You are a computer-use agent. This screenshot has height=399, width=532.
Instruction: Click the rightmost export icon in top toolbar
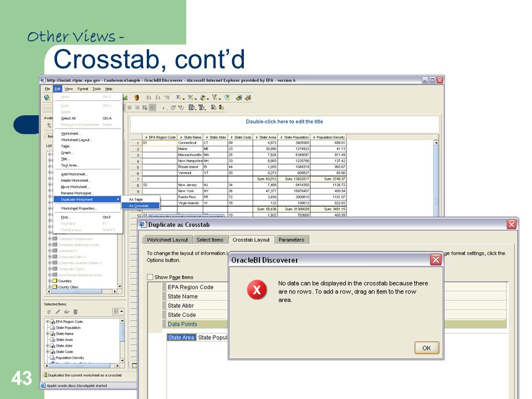pyautogui.click(x=248, y=98)
